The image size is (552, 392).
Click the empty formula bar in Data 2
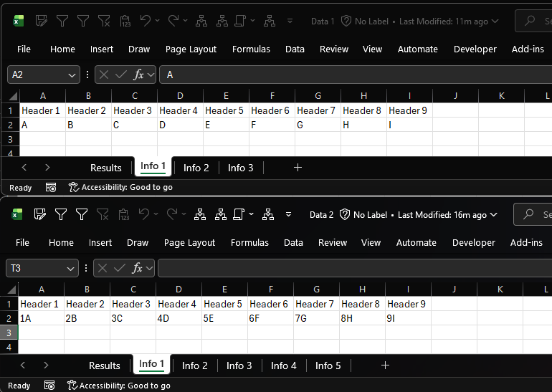click(355, 268)
